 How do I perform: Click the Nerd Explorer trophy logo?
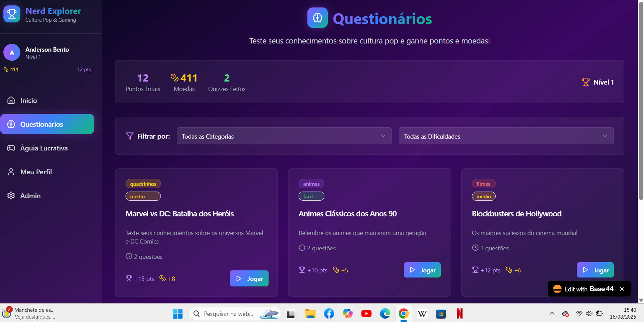tap(12, 14)
